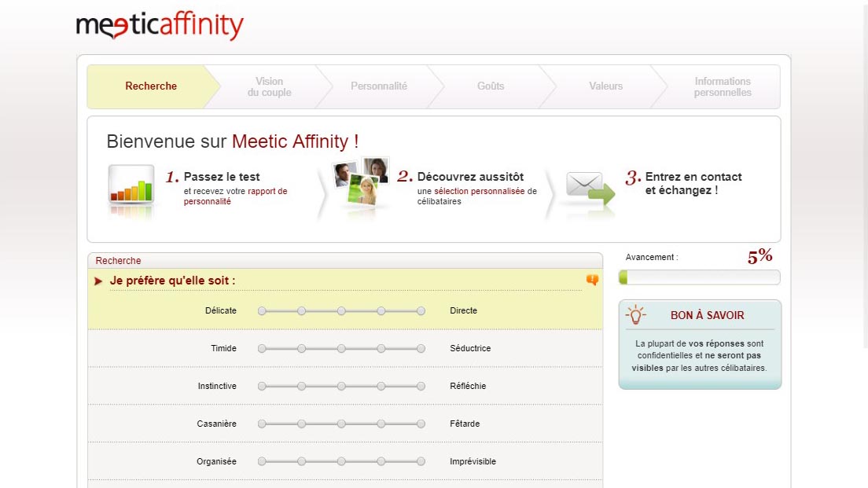Select the point just before Séductrice
This screenshot has width=868, height=488.
pyautogui.click(x=381, y=349)
